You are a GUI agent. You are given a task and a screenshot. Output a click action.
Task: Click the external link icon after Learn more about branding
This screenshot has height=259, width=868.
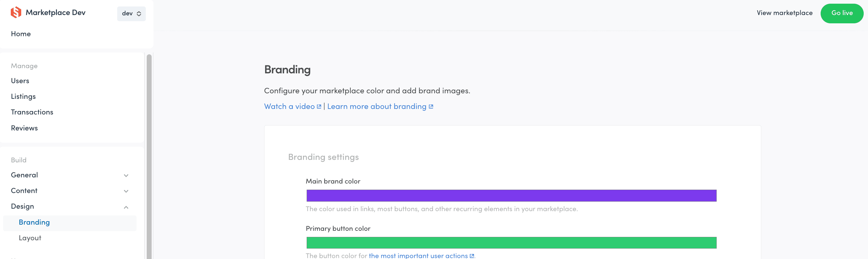(431, 106)
